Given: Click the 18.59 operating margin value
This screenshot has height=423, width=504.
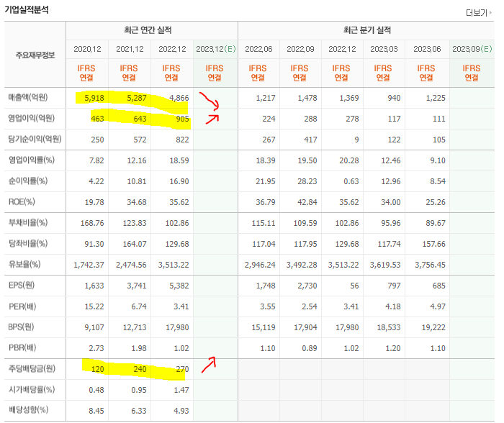Looking at the screenshot, I should point(179,160).
